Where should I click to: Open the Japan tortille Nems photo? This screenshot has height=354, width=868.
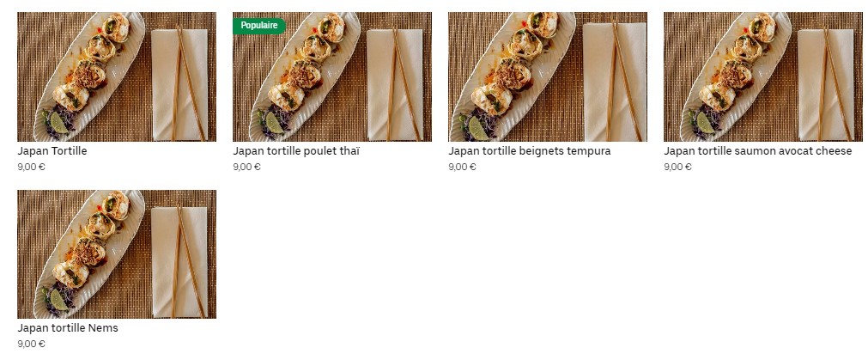(x=117, y=254)
